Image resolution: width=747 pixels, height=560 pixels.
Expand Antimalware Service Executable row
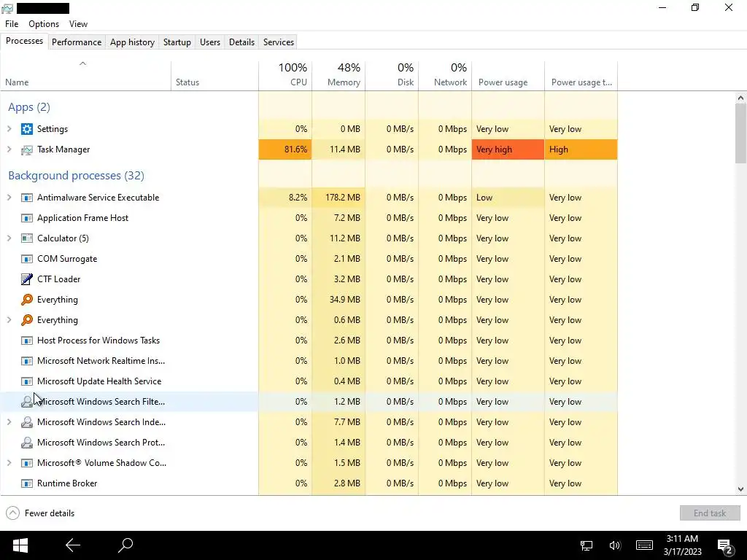(9, 198)
